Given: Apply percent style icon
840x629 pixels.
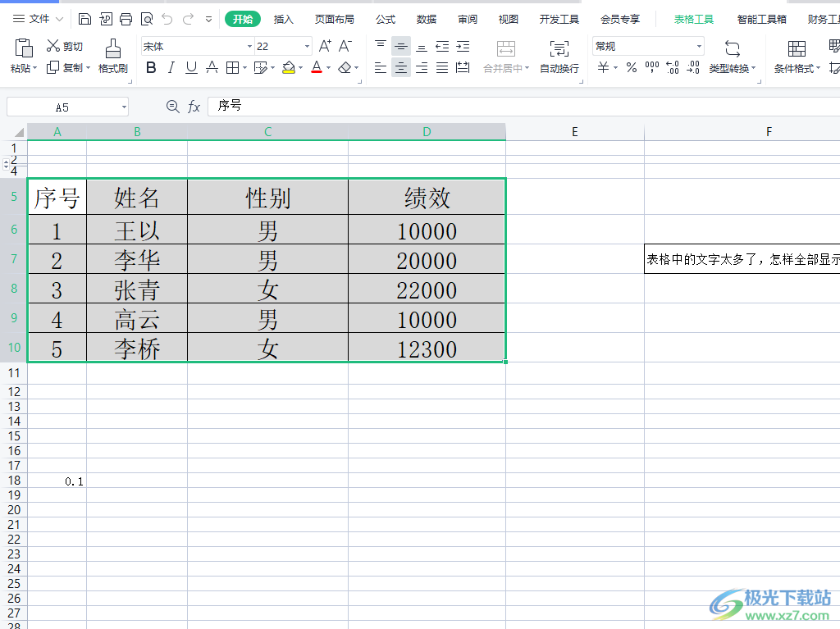Looking at the screenshot, I should pyautogui.click(x=632, y=67).
